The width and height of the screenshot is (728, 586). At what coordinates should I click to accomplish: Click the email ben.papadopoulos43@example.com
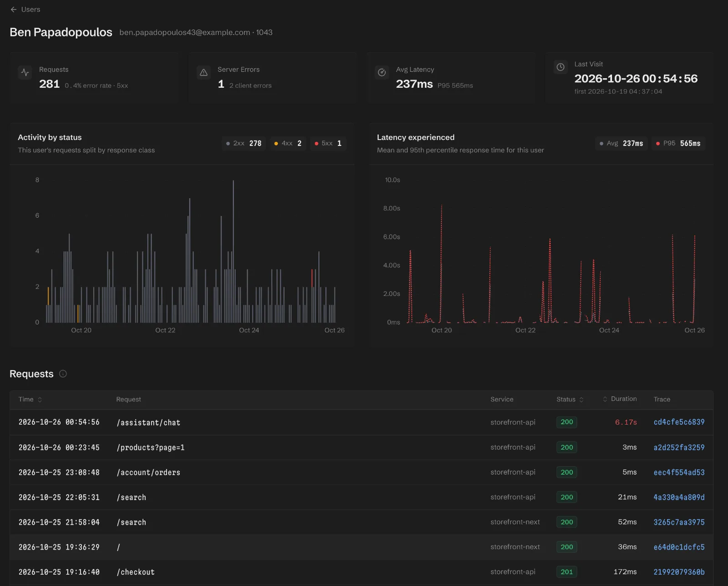(x=185, y=33)
